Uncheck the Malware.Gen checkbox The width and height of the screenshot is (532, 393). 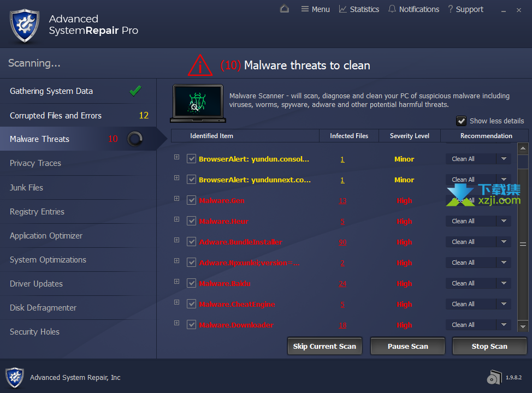point(191,200)
